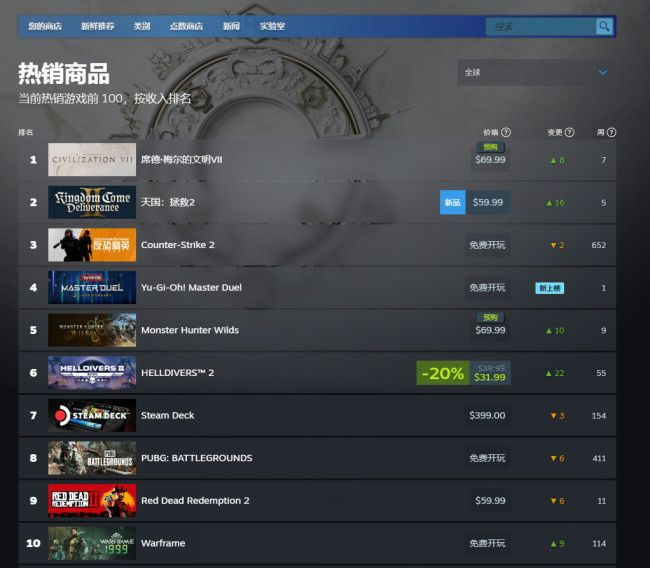Click the new-on-chart badge for Master Duel
Image resolution: width=650 pixels, height=568 pixels.
point(550,288)
